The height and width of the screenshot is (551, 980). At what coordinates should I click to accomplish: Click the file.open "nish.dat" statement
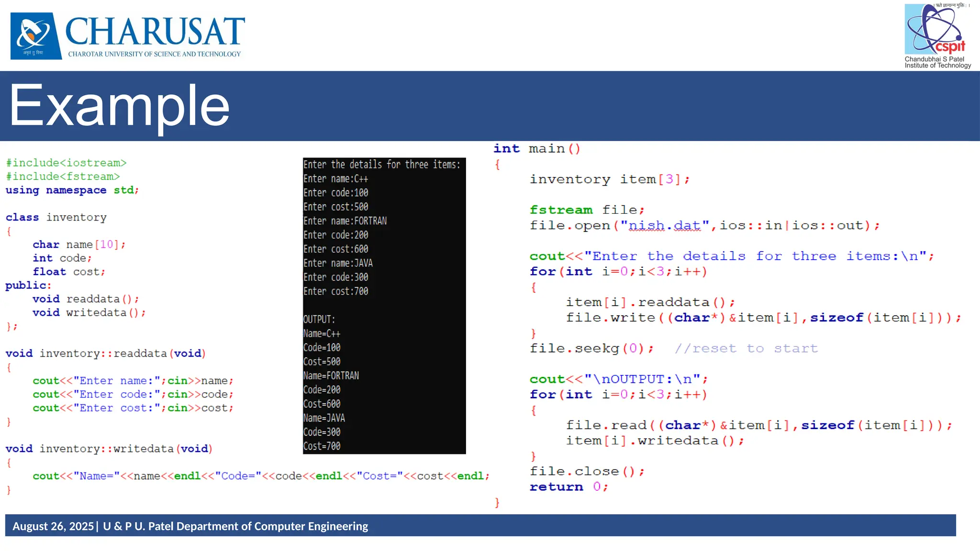(704, 225)
